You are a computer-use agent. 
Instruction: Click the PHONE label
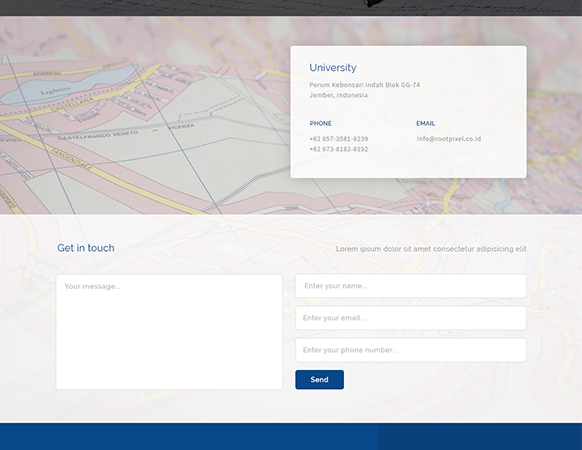tap(321, 123)
